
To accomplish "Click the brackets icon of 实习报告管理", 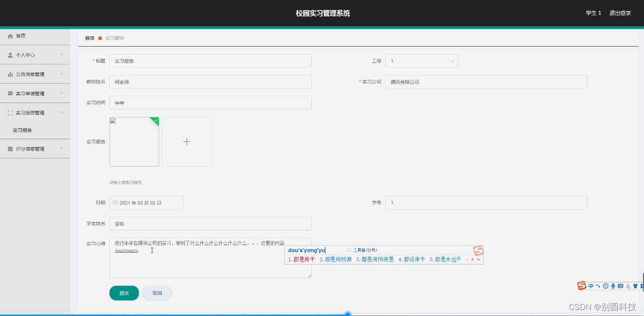I will [9, 112].
